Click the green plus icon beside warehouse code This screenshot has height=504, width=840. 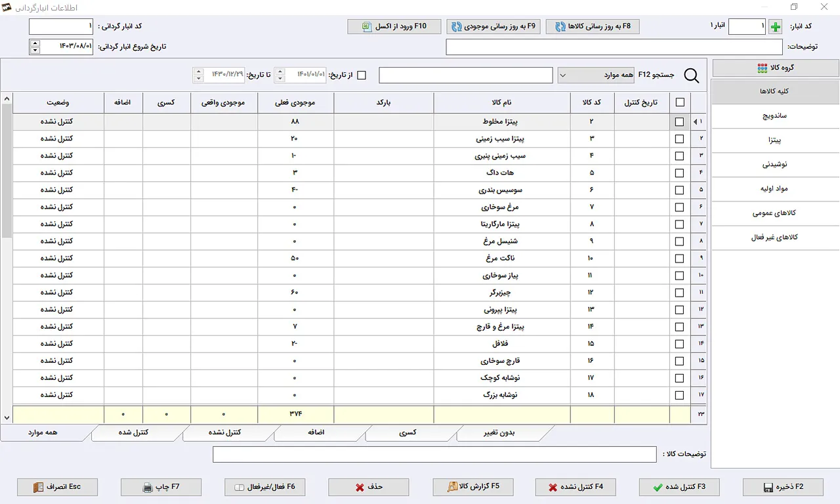(776, 27)
